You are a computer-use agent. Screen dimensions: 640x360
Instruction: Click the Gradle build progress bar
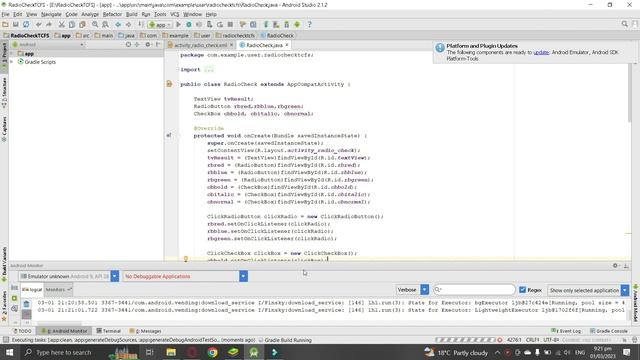point(465,340)
